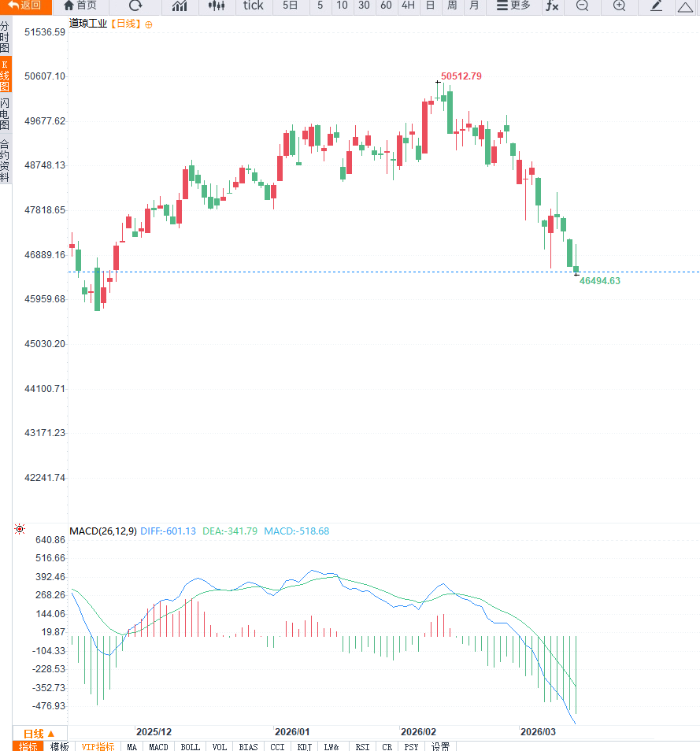Screen dimensions: 700x751
Task: Click the MACD(26,12,9) parameter label
Action: click(103, 531)
